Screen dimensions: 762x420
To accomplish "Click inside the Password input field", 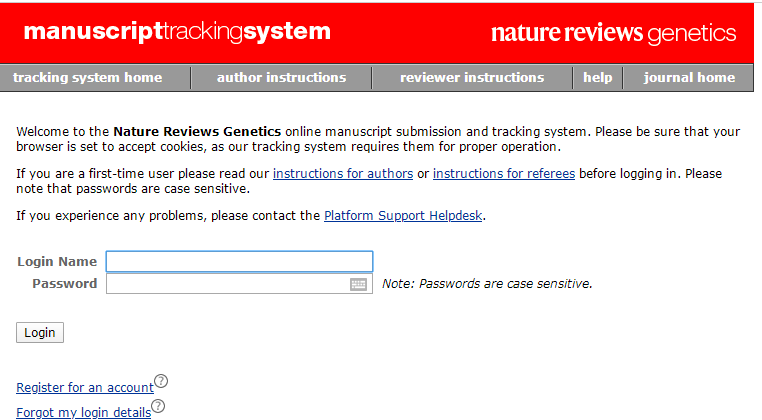I will [x=226, y=284].
